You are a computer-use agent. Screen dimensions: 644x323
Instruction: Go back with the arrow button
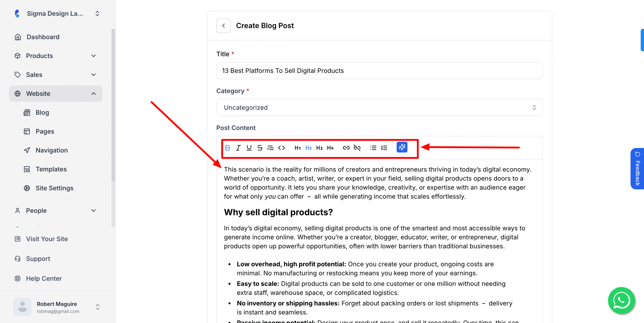coord(223,26)
